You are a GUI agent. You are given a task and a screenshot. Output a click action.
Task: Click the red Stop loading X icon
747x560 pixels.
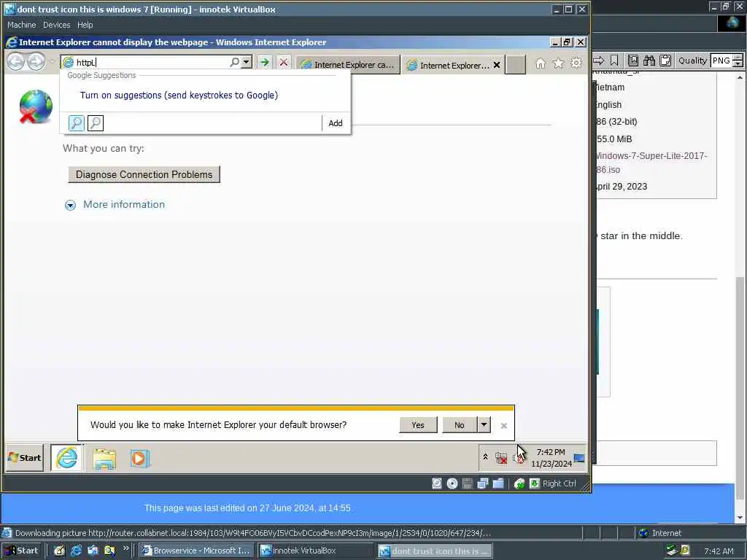(284, 62)
